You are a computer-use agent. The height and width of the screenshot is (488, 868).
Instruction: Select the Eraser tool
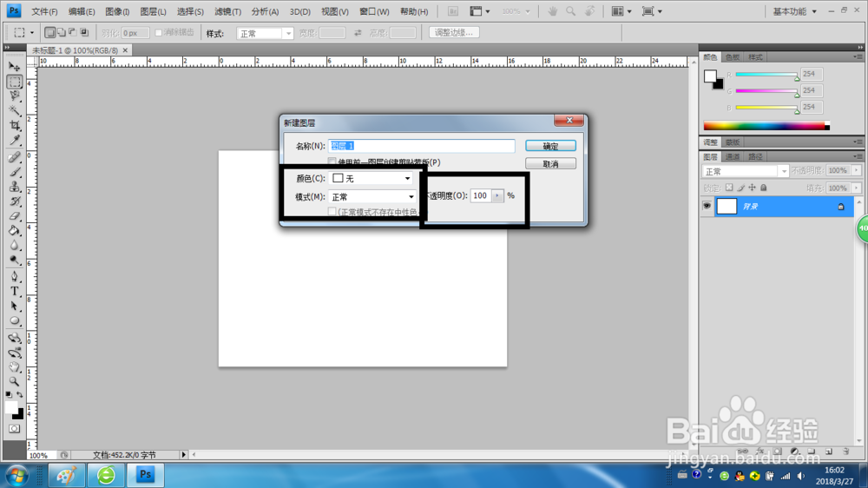(15, 216)
